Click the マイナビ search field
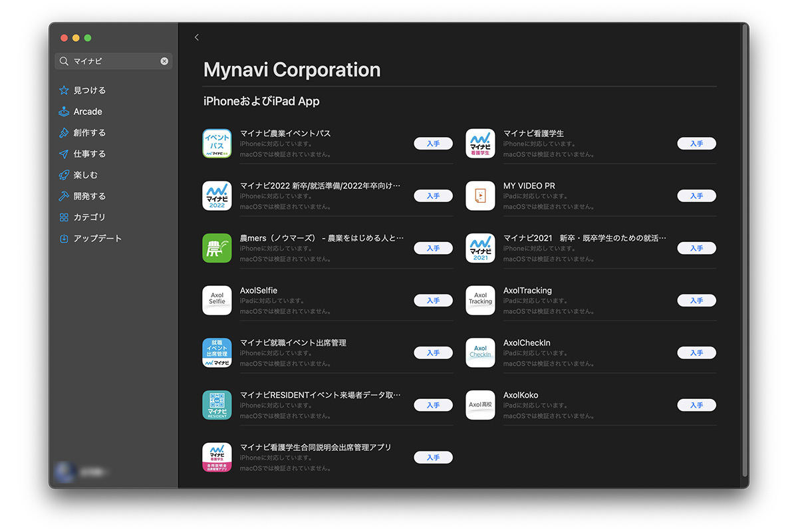 click(x=113, y=61)
